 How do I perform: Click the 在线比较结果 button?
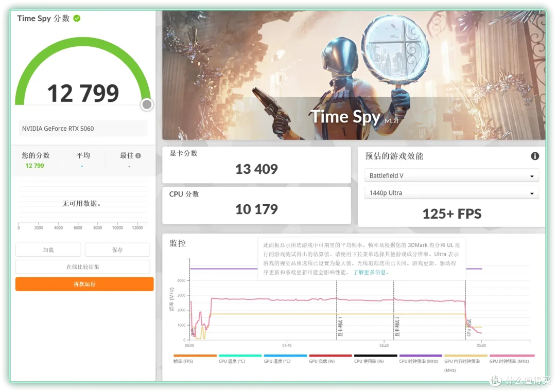point(82,266)
